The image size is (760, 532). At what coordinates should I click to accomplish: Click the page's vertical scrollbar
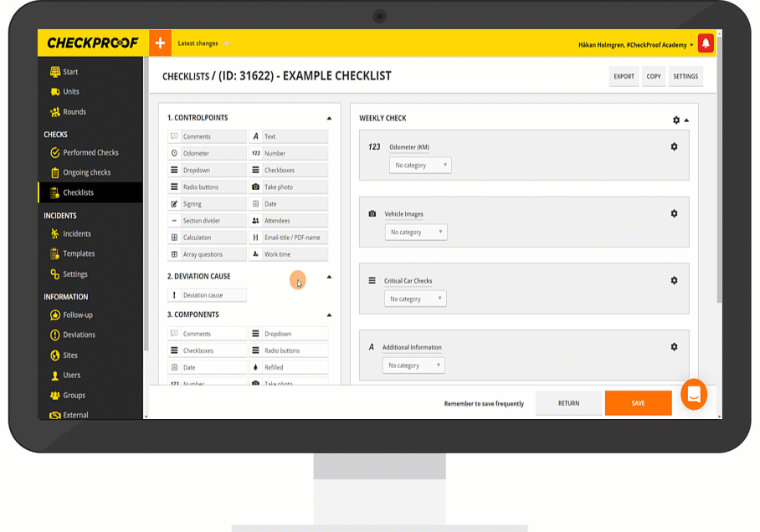point(718,209)
